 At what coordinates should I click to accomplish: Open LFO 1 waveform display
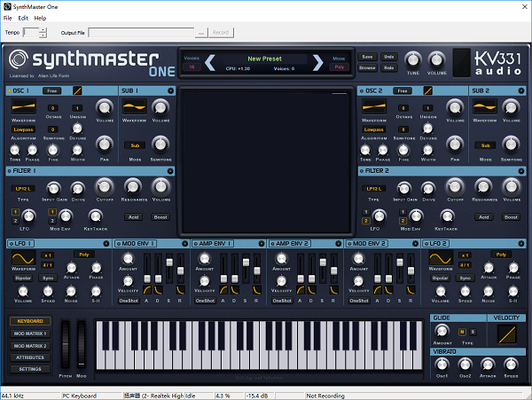[x=23, y=258]
